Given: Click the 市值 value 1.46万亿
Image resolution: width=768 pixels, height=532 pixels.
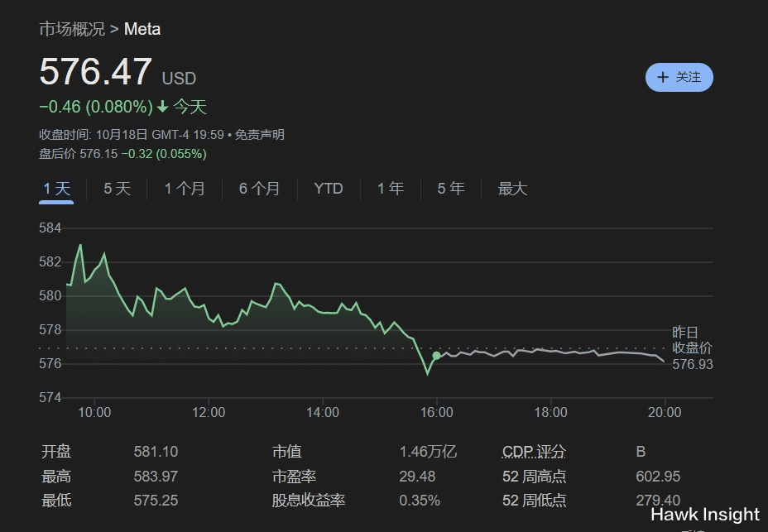Looking at the screenshot, I should 428,451.
